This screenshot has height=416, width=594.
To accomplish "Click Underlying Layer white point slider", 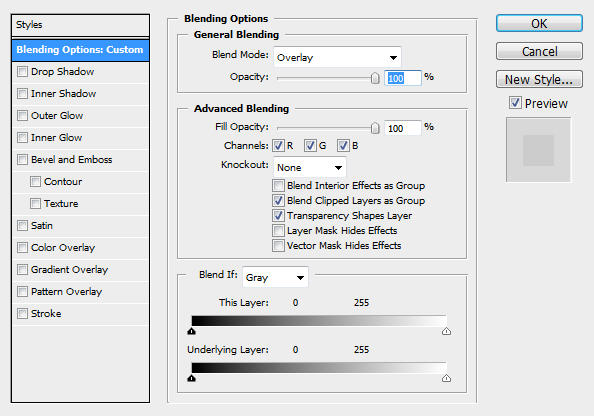I will 446,378.
